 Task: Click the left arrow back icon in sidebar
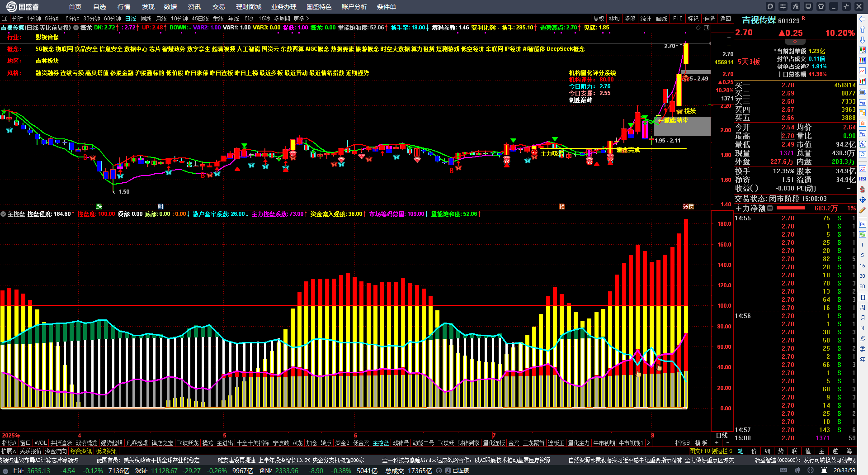863,19
